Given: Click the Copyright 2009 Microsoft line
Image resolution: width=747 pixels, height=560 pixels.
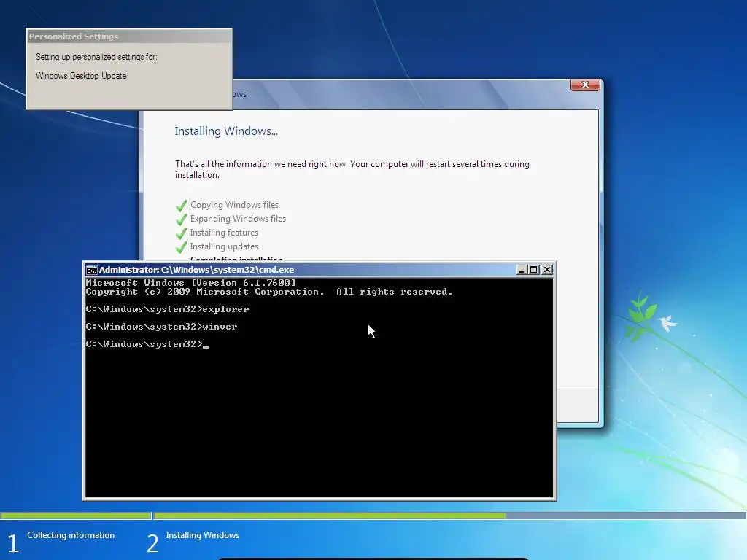Looking at the screenshot, I should (269, 292).
